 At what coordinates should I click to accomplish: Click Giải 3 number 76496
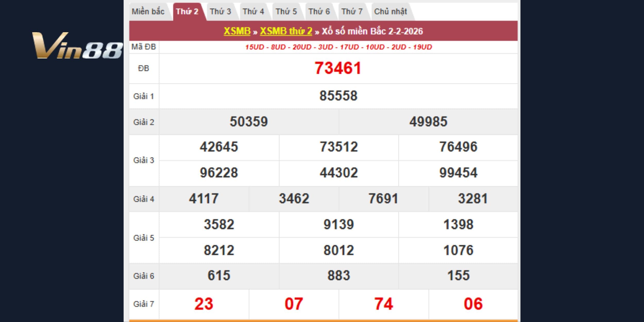pyautogui.click(x=458, y=147)
